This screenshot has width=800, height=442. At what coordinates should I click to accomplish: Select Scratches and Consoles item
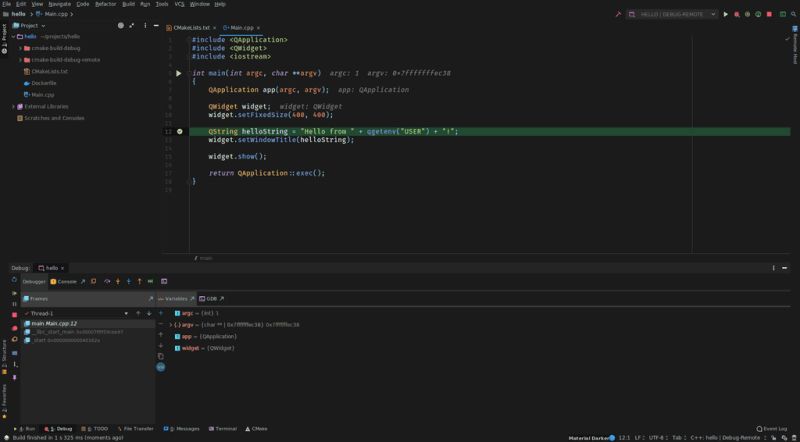tap(51, 118)
